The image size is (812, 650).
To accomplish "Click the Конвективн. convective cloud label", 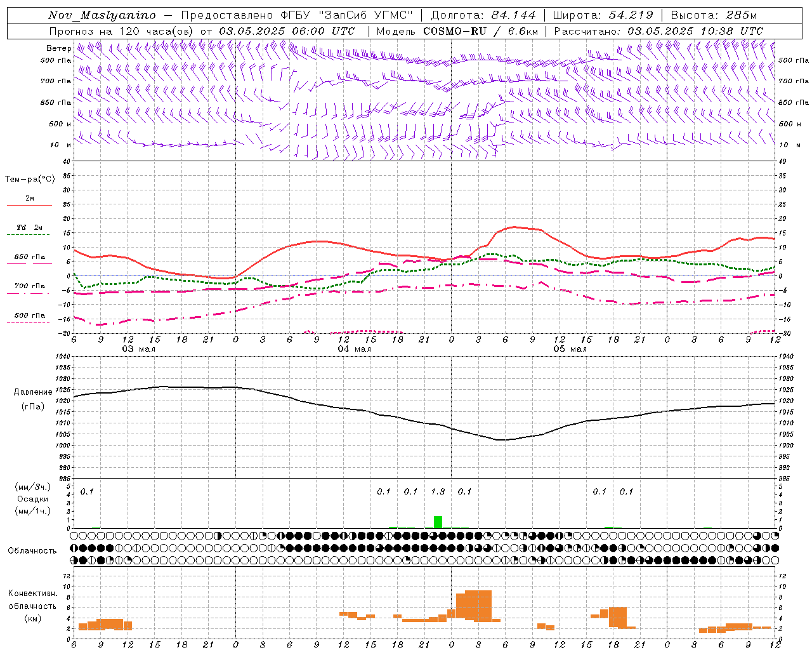I will point(32,594).
